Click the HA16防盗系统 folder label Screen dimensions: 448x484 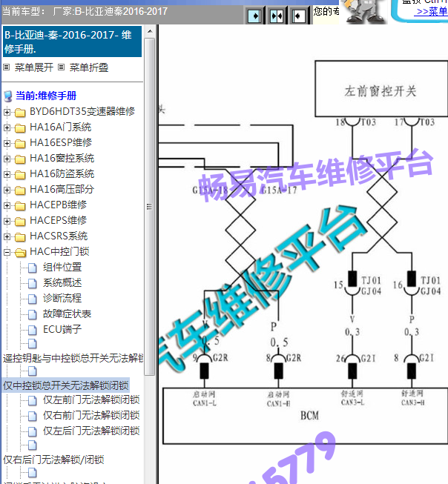tap(62, 173)
